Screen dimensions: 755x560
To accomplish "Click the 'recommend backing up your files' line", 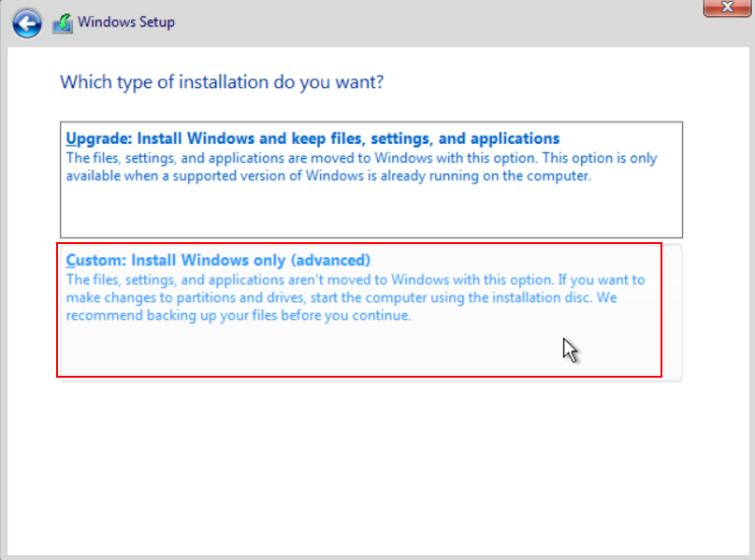I will click(x=239, y=316).
